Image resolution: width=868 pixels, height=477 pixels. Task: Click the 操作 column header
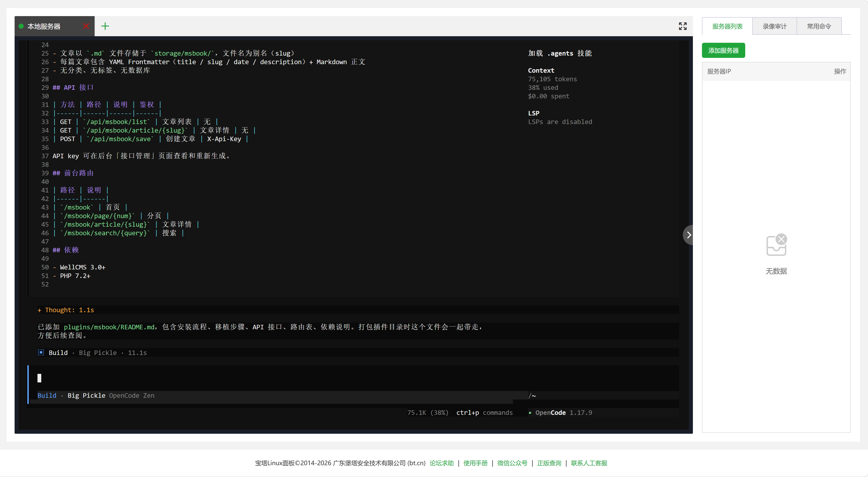click(840, 71)
